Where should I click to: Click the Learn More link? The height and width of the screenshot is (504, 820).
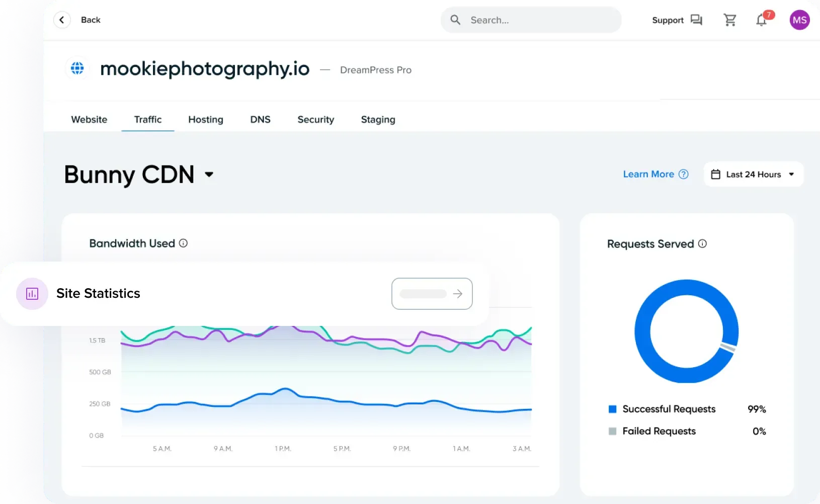(x=648, y=175)
